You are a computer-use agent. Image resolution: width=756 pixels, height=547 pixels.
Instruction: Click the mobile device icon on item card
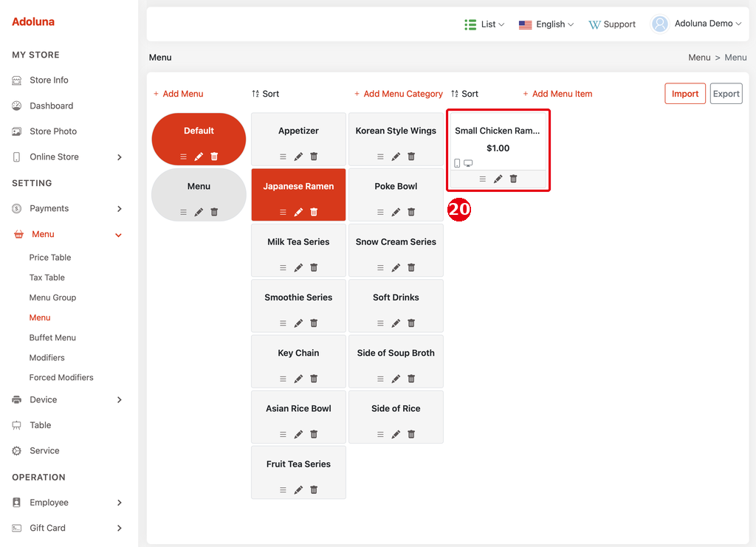click(x=457, y=163)
